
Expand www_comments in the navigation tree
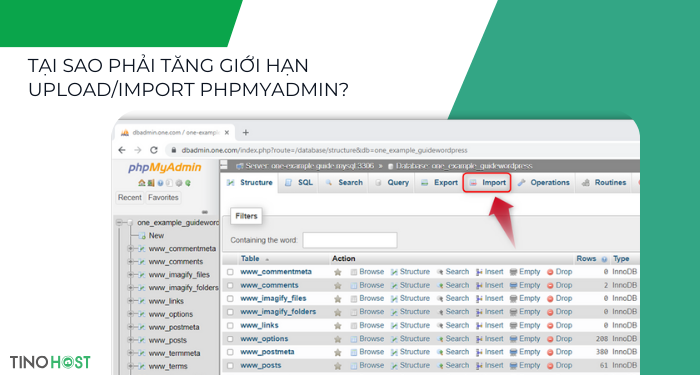tap(131, 262)
